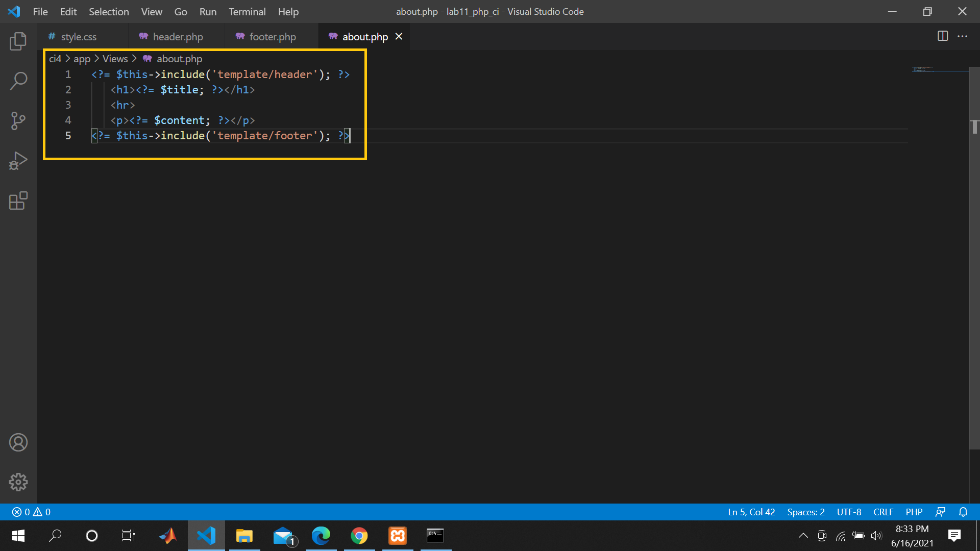Open the Search view
The width and height of the screenshot is (980, 551).
[18, 81]
